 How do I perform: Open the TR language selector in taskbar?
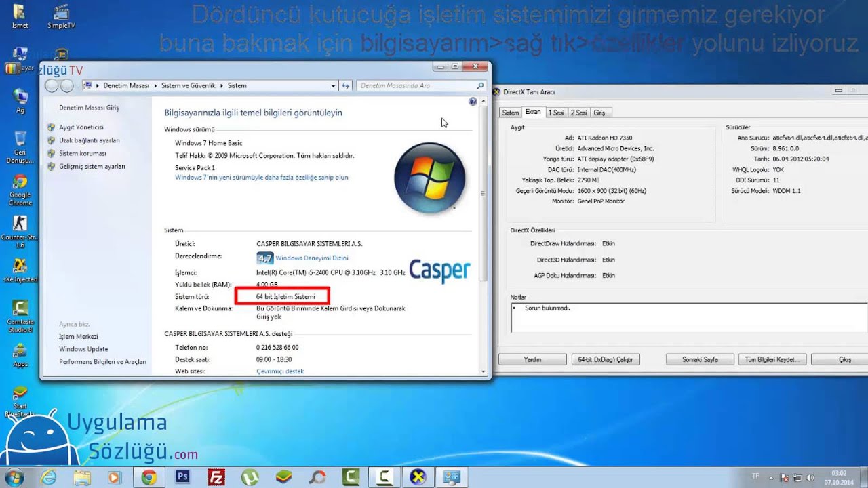(757, 476)
